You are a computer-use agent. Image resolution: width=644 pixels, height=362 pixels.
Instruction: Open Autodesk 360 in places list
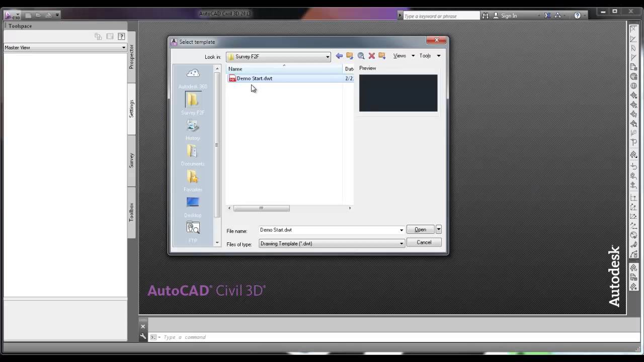tap(193, 79)
